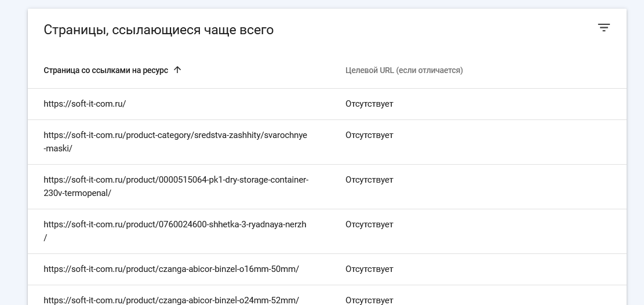Viewport: 644px width, 305px height.
Task: Click 'Отсутствует' beside the o16mm-50mm URL
Action: tap(369, 269)
